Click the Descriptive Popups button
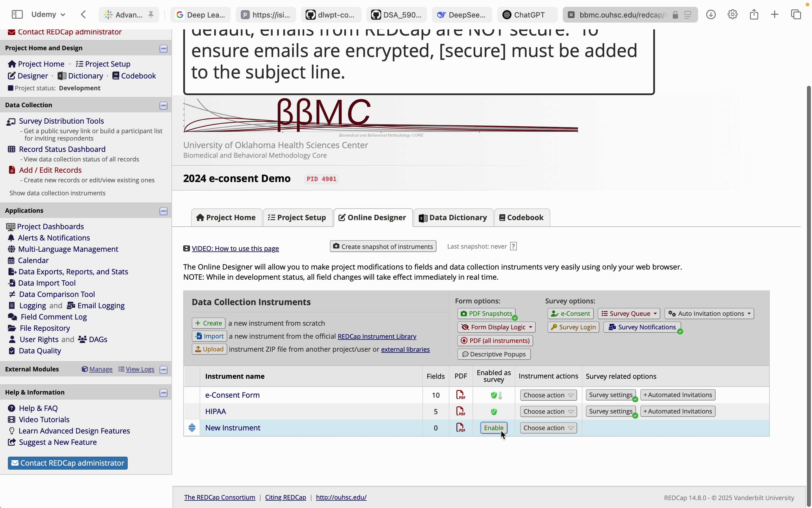The height and width of the screenshot is (508, 812). pos(494,354)
